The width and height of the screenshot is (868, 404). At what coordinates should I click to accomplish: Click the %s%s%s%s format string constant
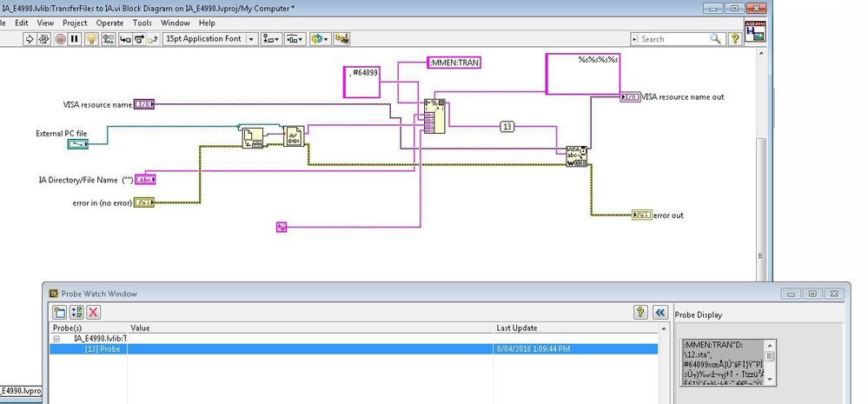click(583, 74)
